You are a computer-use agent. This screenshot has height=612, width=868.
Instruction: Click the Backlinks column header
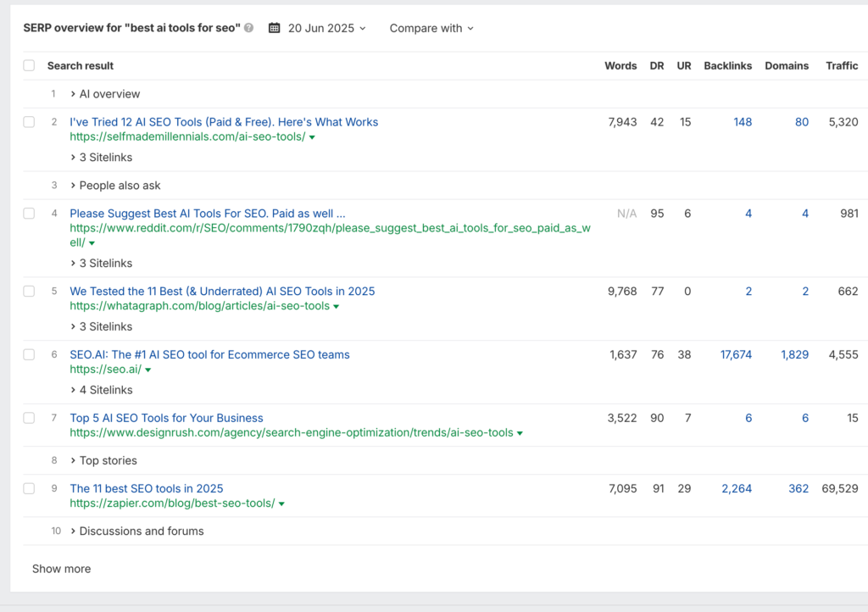[x=728, y=66]
